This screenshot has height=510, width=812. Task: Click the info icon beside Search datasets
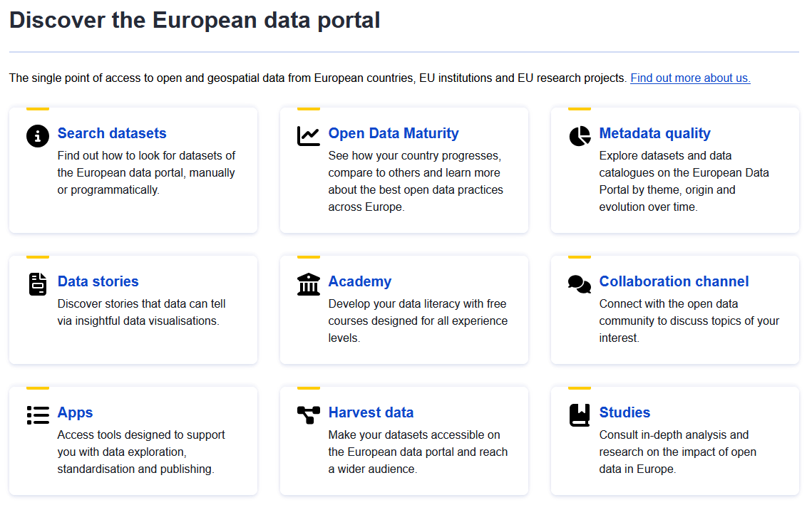[x=38, y=135]
